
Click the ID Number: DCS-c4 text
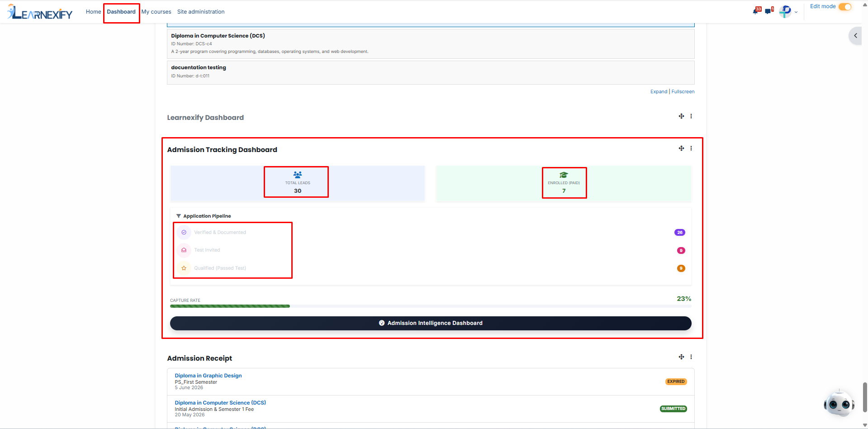(191, 44)
